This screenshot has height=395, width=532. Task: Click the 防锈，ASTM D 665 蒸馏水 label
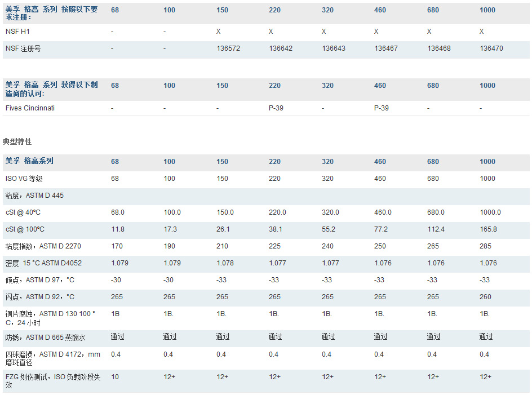click(45, 338)
